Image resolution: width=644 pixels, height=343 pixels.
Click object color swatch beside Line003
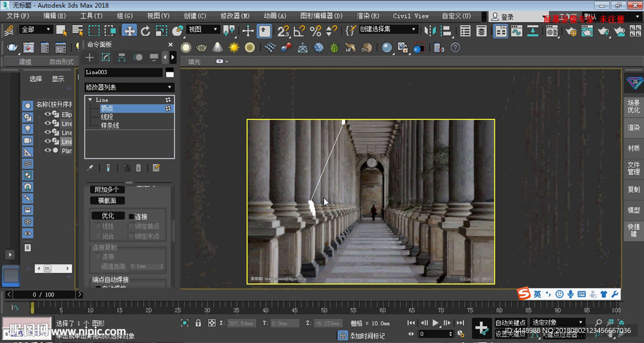click(x=170, y=73)
